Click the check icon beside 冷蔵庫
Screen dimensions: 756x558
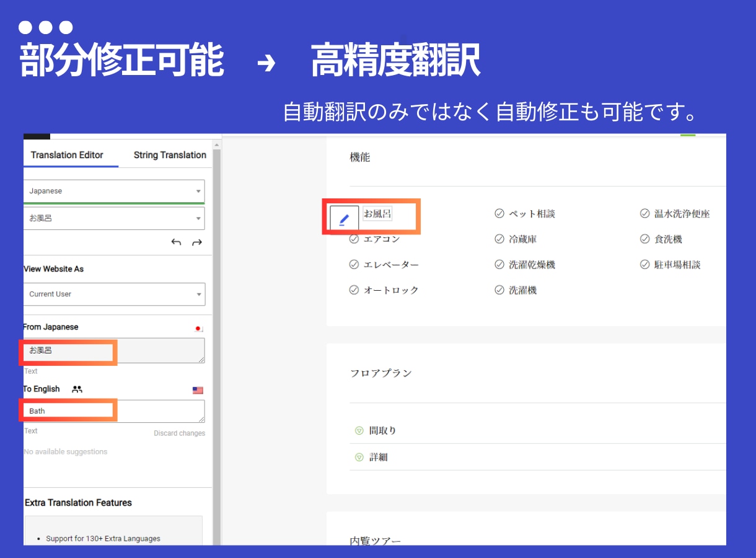[x=499, y=239]
